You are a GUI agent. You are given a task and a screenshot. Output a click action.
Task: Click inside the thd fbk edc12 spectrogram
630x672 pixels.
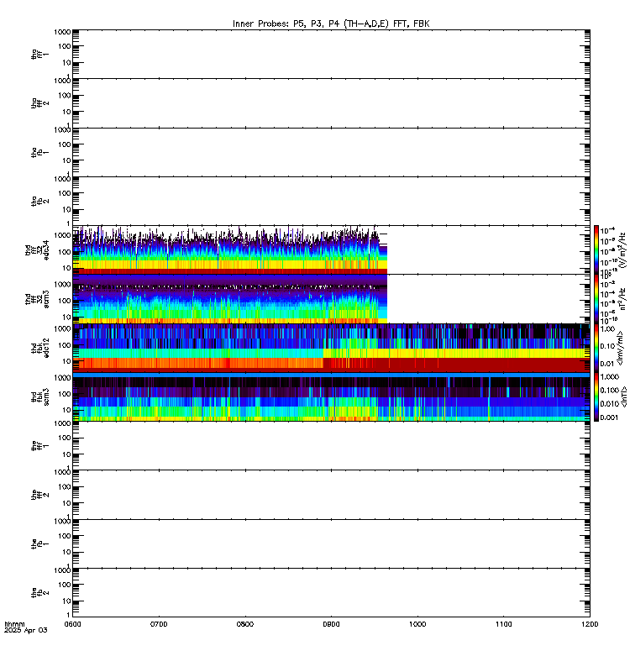tap(331, 348)
